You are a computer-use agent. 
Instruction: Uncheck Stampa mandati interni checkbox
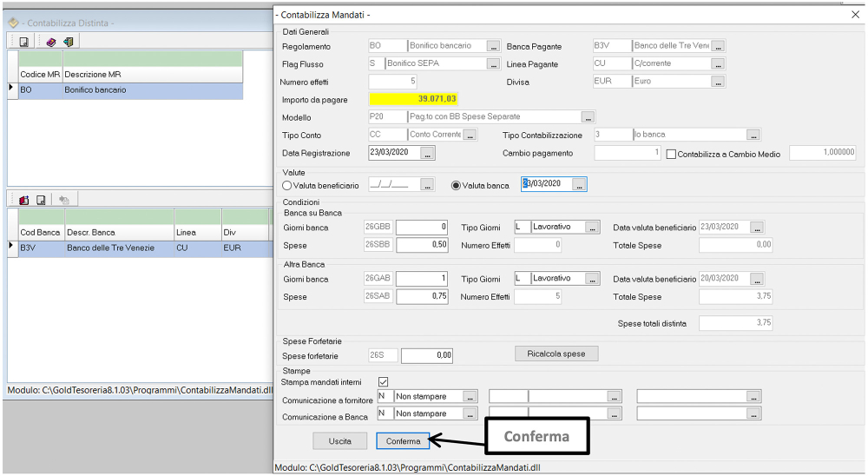pos(384,381)
